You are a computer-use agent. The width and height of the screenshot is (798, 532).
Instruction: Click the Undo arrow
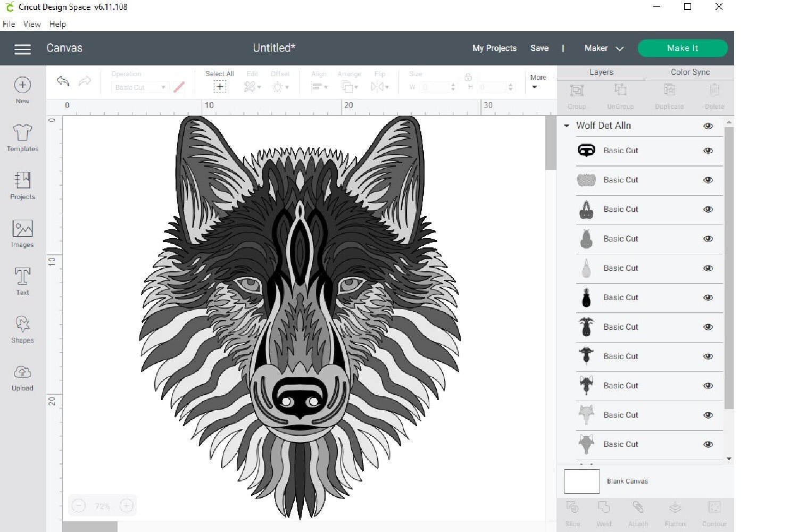click(x=62, y=81)
